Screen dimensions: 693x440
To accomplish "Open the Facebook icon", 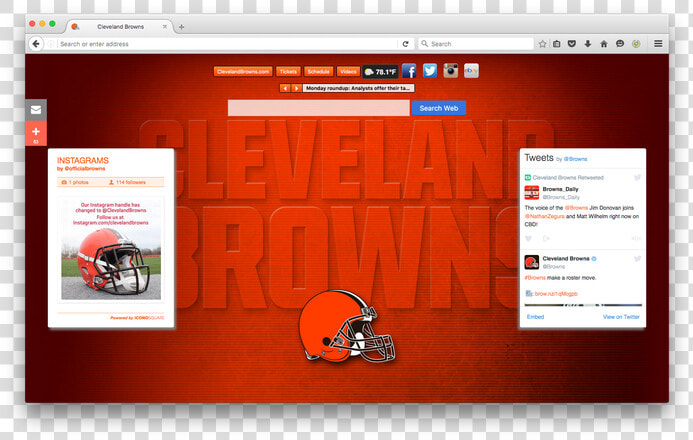I will 409,71.
